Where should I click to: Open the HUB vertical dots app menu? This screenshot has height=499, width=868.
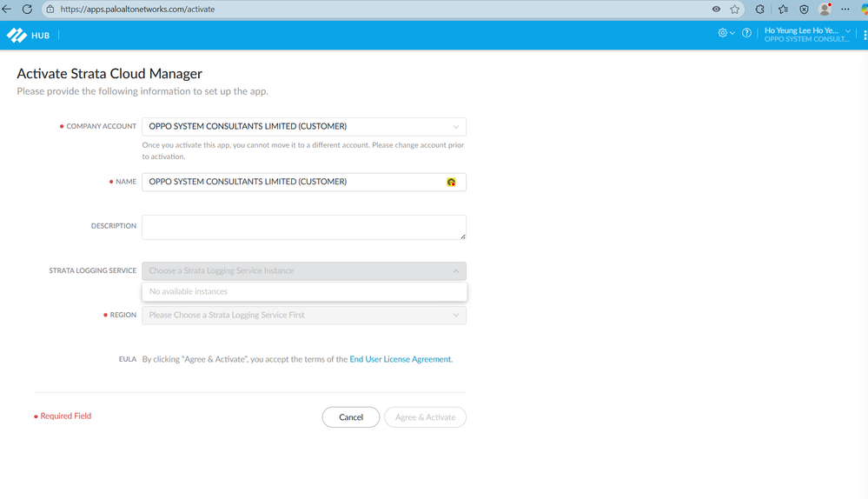coord(865,35)
